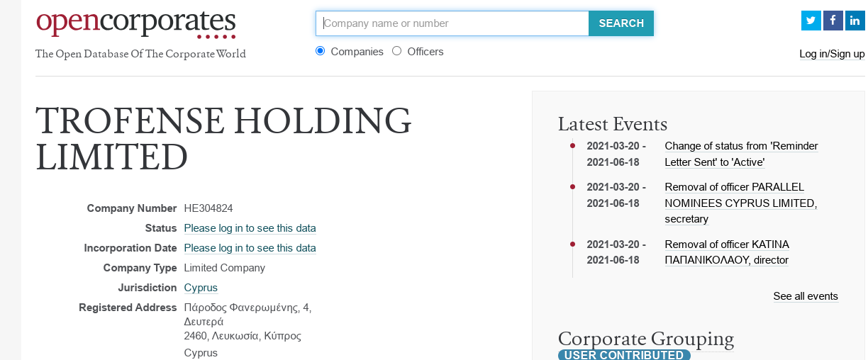Open ΚΑΤΙΝΑ ΠΑΠΑΝΙΚΟΛΑΟΥ director removal event
Screen dimensions: 868x360
pyautogui.click(x=727, y=252)
